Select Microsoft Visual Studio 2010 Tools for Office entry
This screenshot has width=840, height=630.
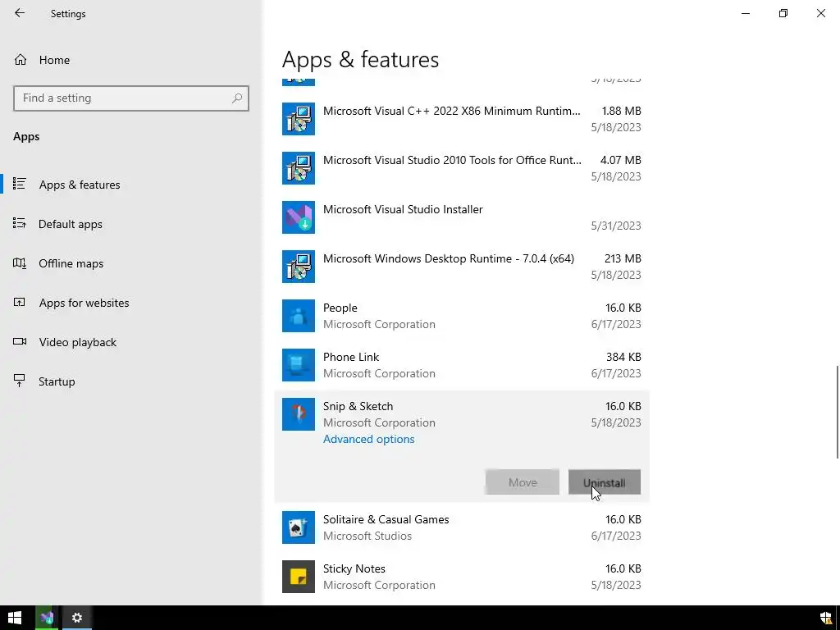(462, 168)
